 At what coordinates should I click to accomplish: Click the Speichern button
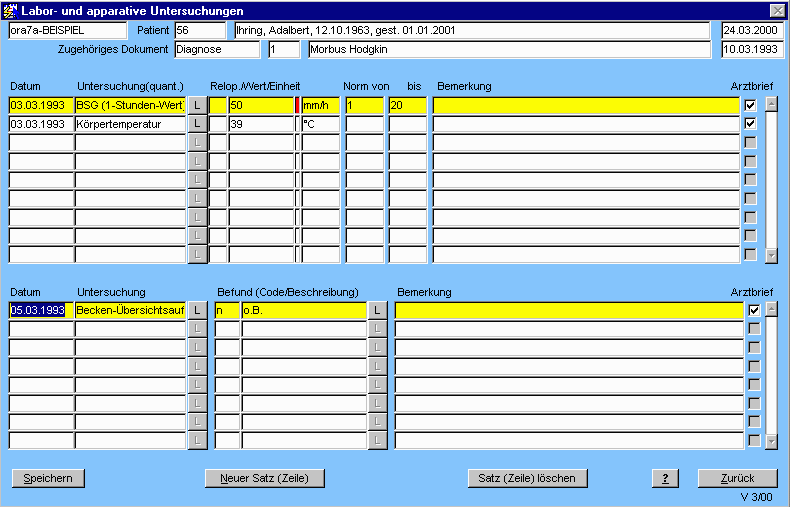(x=48, y=478)
